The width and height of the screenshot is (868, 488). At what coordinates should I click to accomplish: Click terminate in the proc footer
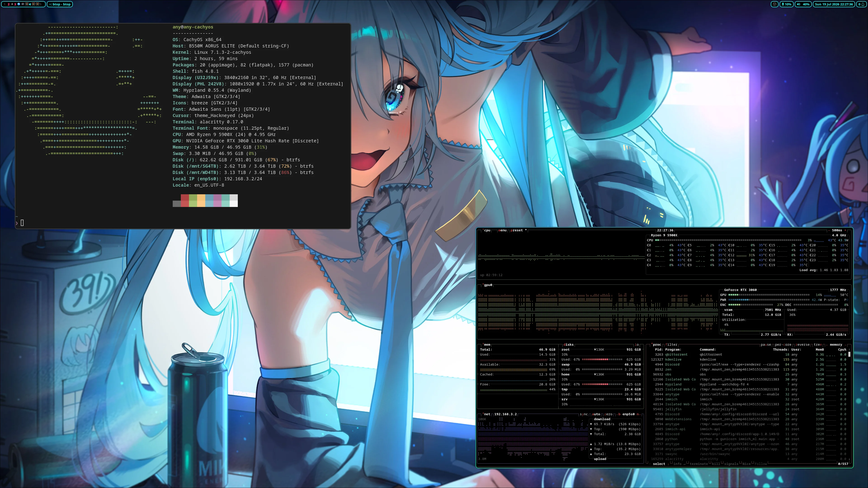(699, 464)
